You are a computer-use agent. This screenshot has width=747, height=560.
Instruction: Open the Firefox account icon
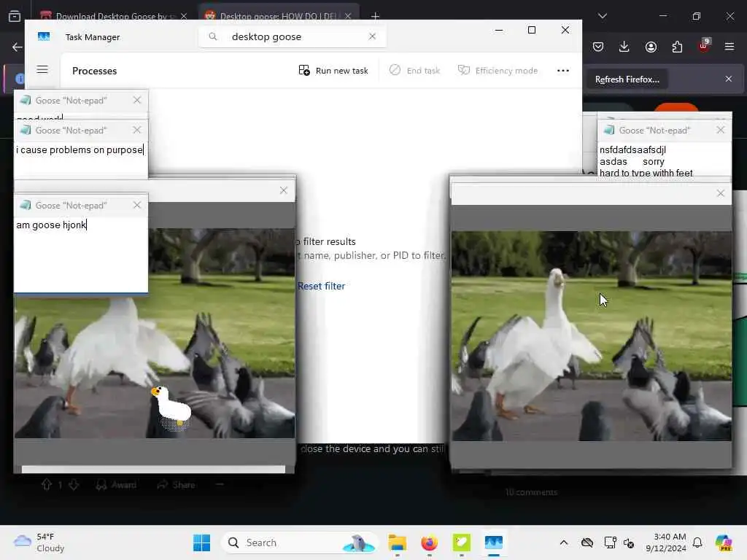click(651, 47)
